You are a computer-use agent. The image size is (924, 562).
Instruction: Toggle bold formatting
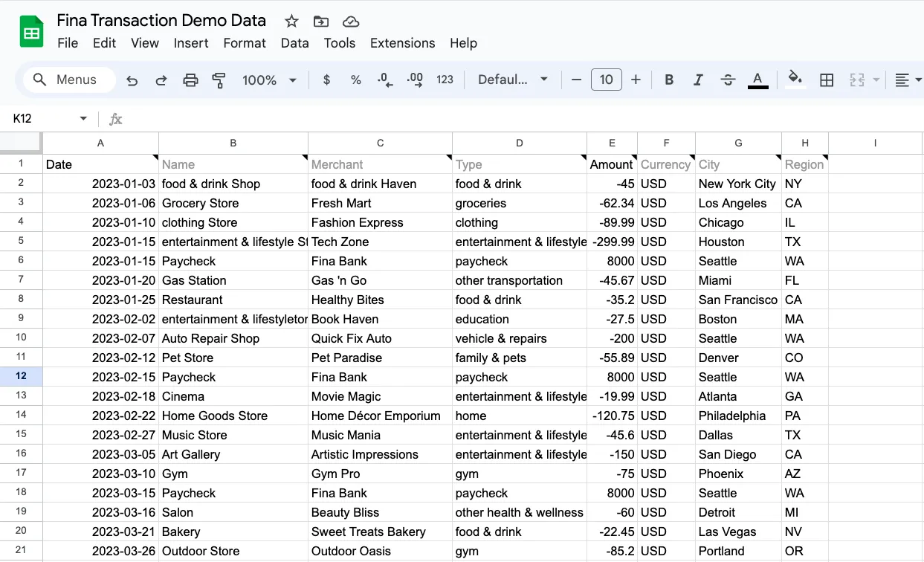(x=668, y=80)
